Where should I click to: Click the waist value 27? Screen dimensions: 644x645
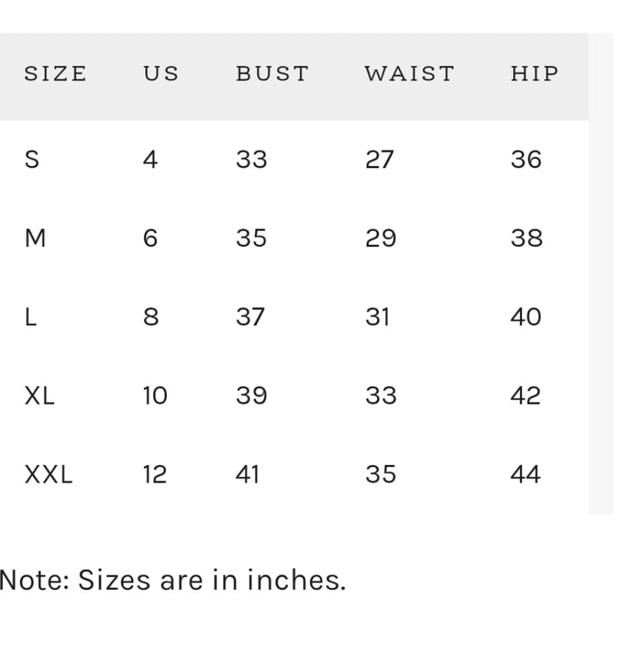tap(380, 159)
